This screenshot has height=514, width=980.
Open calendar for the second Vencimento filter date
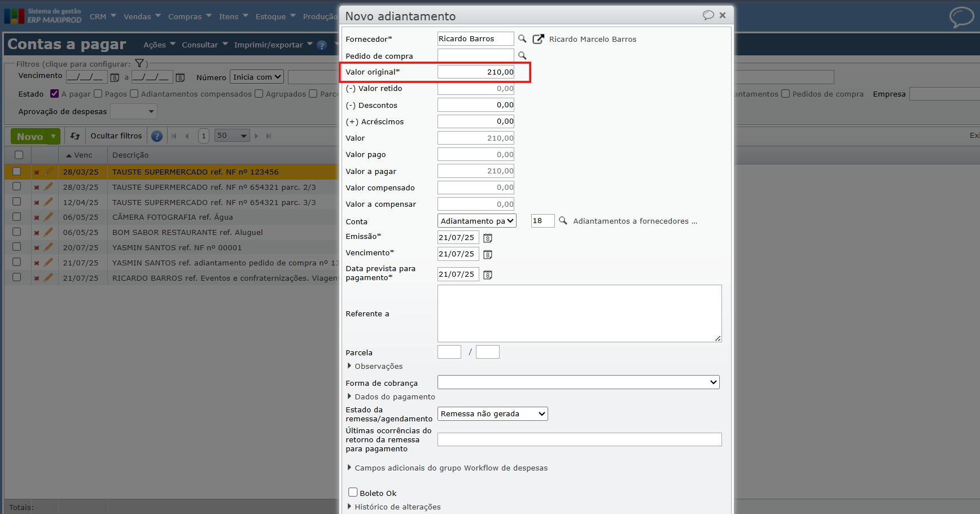180,77
